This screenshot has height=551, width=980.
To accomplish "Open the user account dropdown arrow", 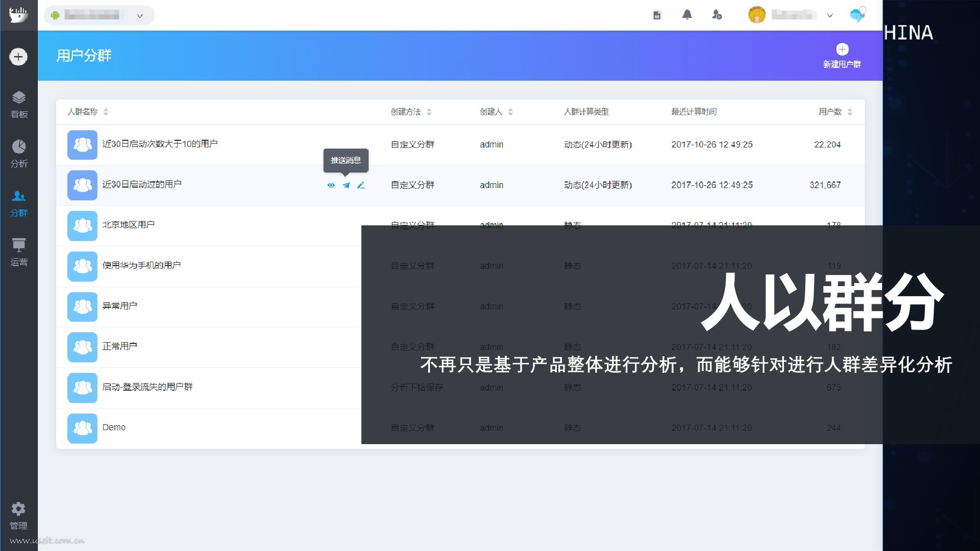I will coord(830,16).
